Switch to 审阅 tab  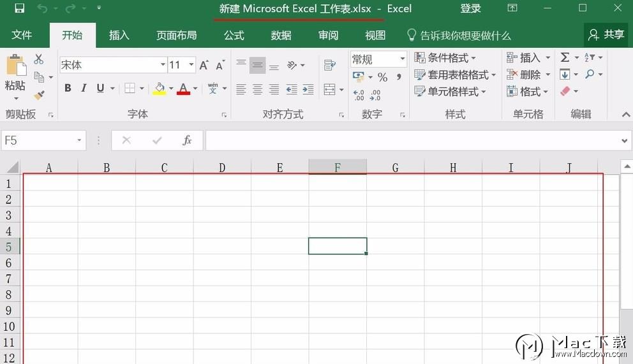(328, 36)
